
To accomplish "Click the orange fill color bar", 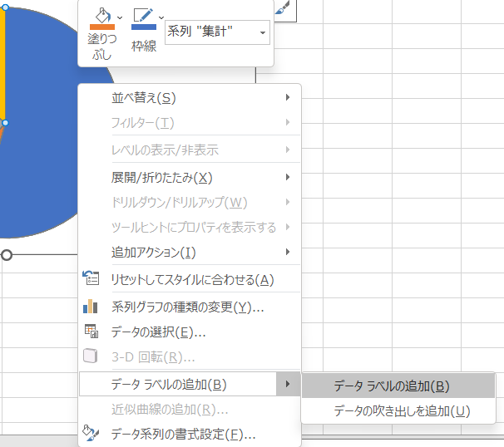I will [102, 27].
